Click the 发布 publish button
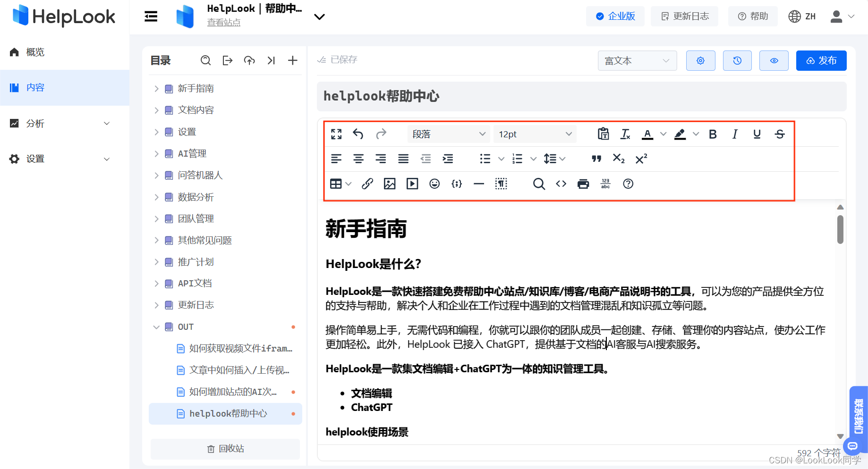The height and width of the screenshot is (469, 868). click(x=821, y=60)
